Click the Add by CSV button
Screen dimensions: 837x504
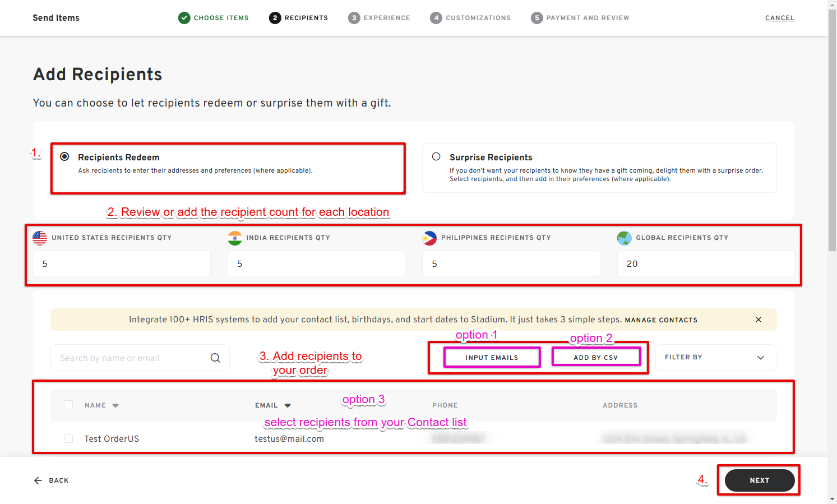595,357
